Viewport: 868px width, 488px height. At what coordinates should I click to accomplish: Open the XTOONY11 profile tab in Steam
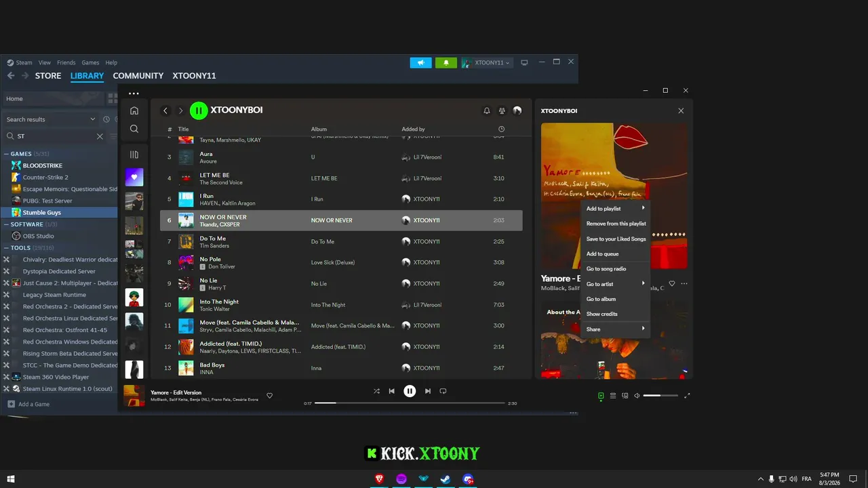point(194,76)
